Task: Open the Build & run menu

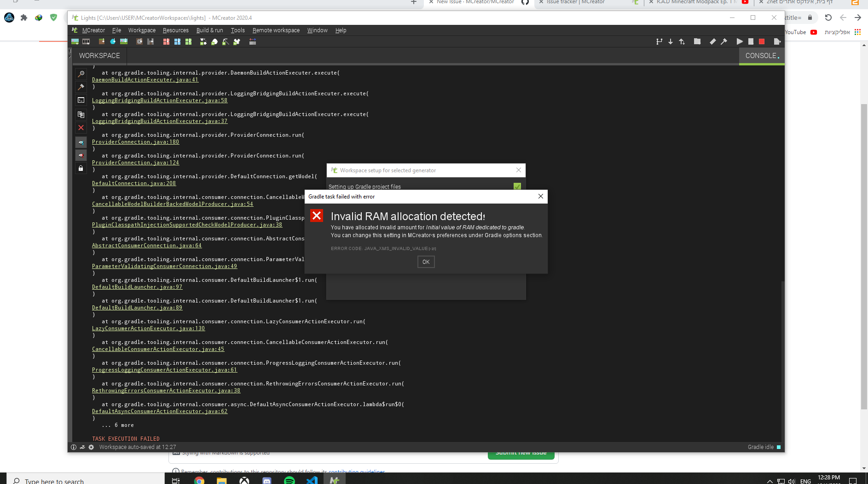Action: 210,30
